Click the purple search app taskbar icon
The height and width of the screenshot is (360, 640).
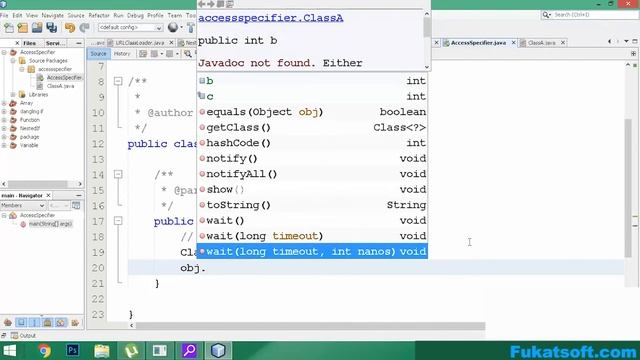click(x=189, y=350)
